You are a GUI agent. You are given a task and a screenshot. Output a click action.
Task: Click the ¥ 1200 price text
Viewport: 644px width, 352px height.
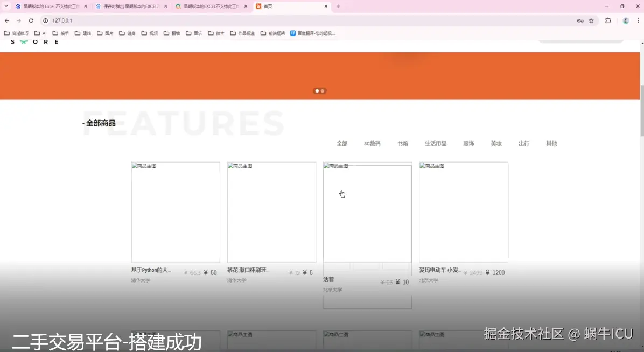pyautogui.click(x=495, y=273)
